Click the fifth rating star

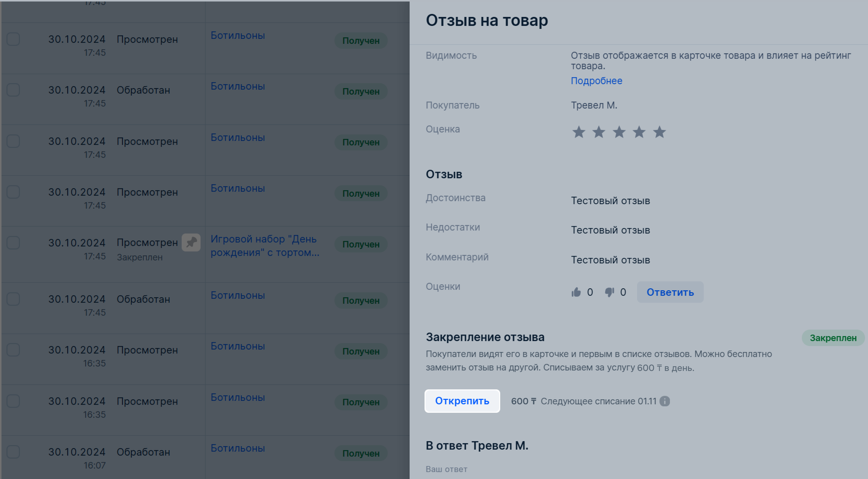659,132
